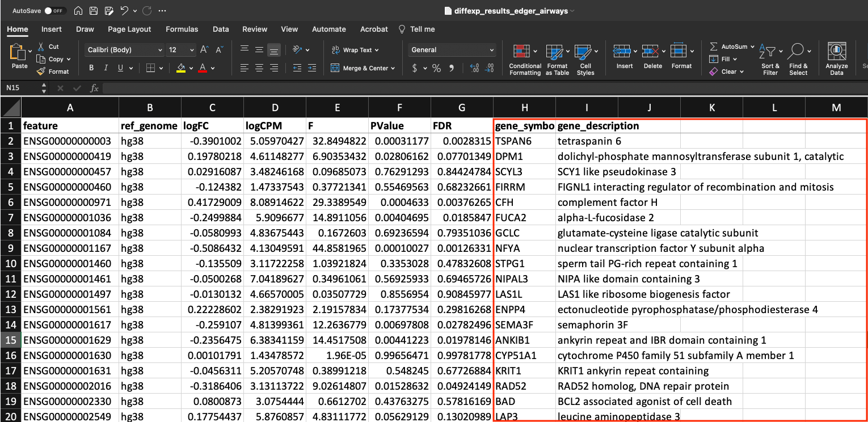868x422 pixels.
Task: Toggle bold formatting
Action: pyautogui.click(x=91, y=68)
